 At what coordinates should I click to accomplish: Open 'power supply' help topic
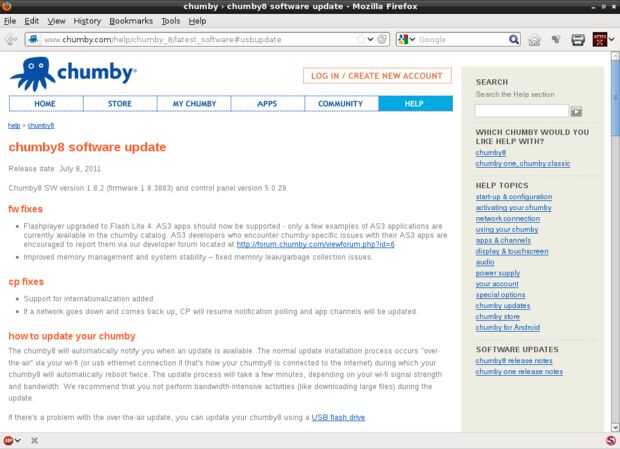[497, 273]
